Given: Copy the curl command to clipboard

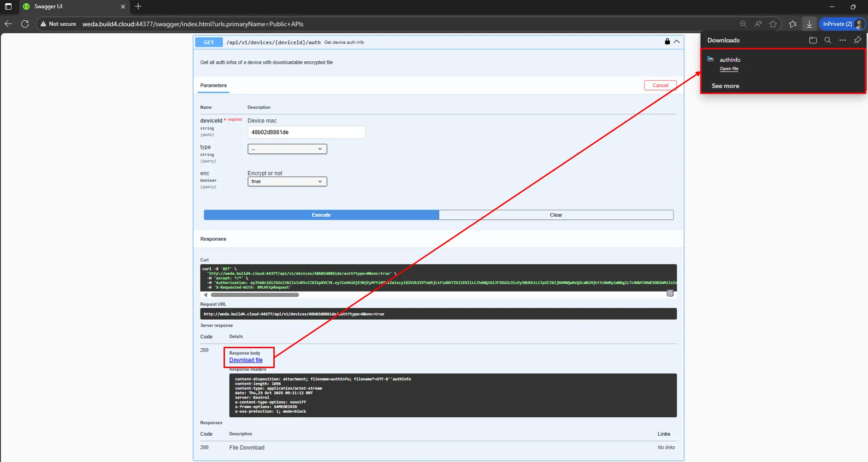Looking at the screenshot, I should pyautogui.click(x=670, y=293).
